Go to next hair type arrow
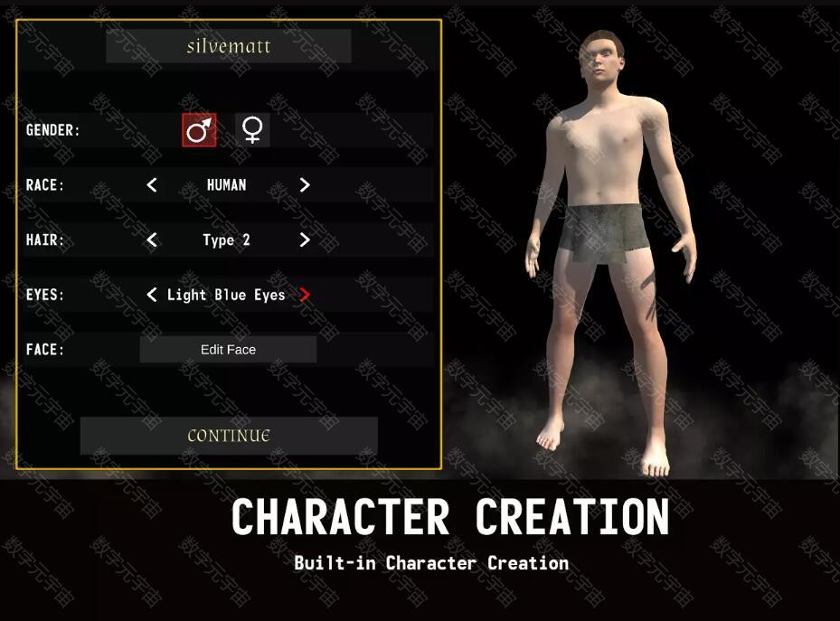840x621 pixels. (305, 240)
